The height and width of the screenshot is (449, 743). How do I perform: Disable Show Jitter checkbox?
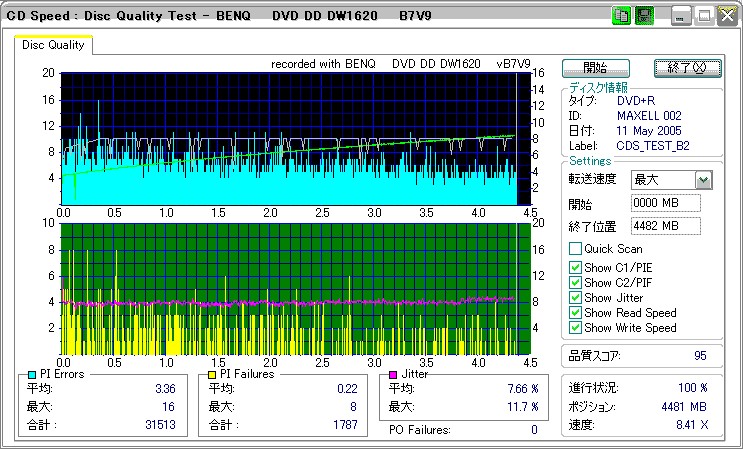coord(575,298)
